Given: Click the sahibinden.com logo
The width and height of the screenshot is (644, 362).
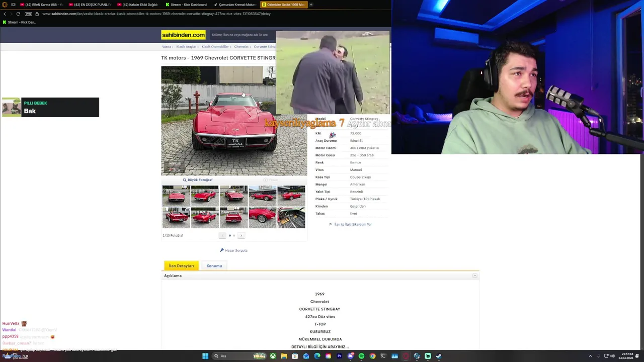Looking at the screenshot, I should tap(183, 35).
